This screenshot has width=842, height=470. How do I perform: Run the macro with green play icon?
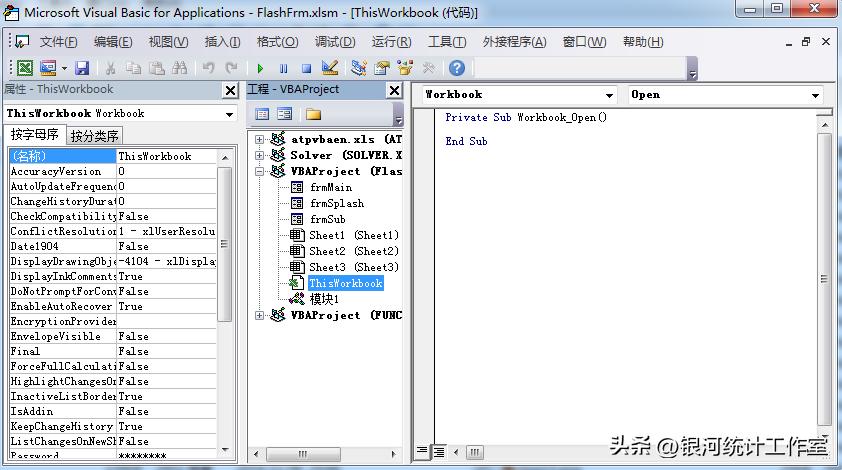260,68
